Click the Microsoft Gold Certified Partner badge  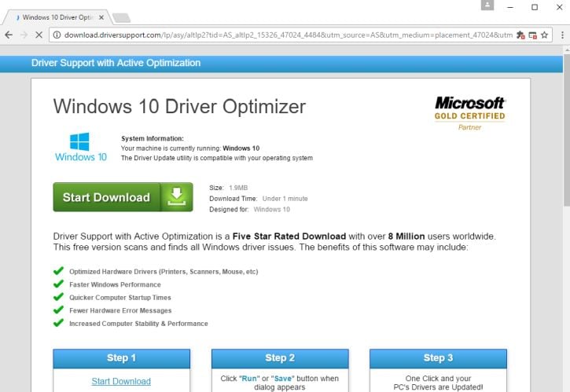469,113
